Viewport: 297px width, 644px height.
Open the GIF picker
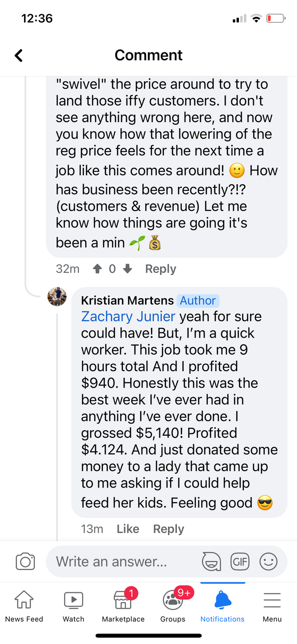tap(240, 561)
